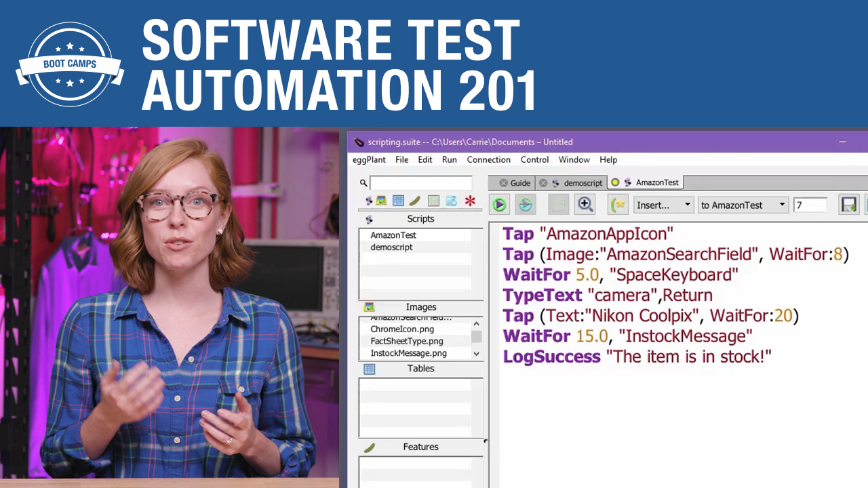This screenshot has height=488, width=868.
Task: Switch to the Guide tab
Action: [520, 183]
